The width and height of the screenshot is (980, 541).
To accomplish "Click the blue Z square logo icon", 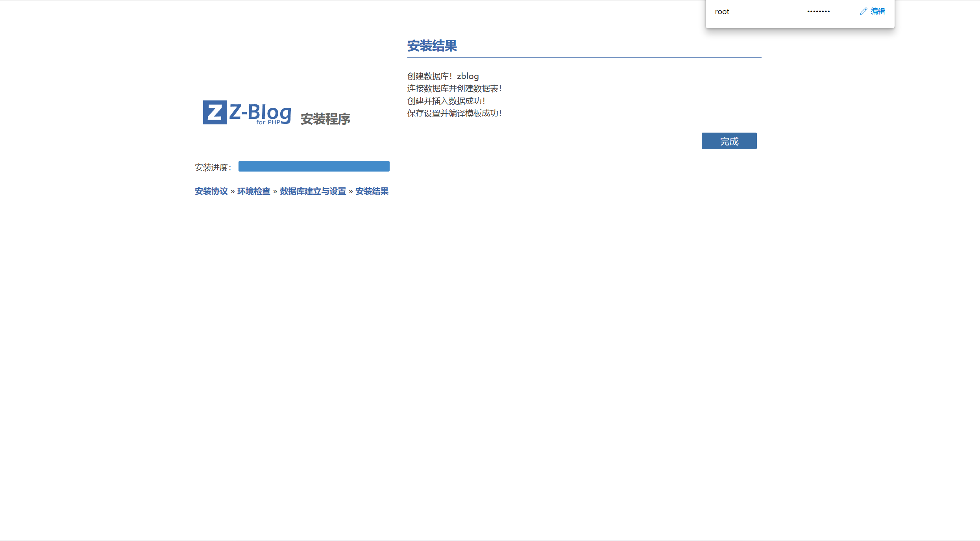I will click(x=214, y=113).
